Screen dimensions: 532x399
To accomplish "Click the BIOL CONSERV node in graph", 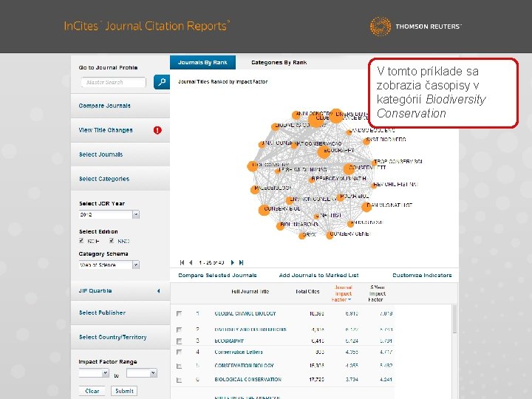I will click(x=253, y=166).
